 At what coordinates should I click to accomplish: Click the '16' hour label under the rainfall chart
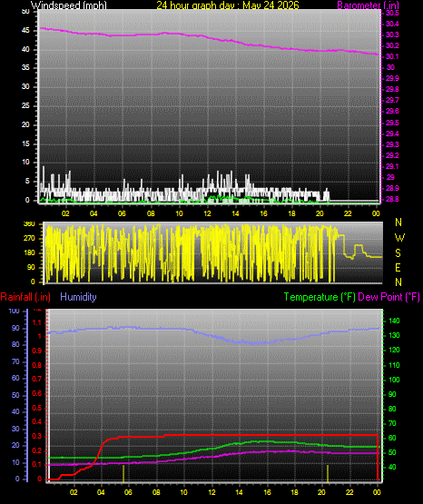[267, 492]
